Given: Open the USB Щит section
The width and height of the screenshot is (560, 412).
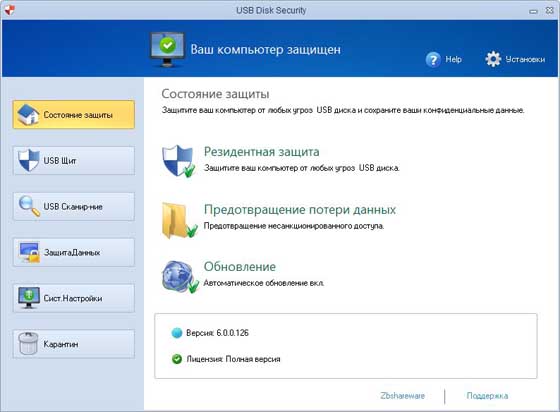Looking at the screenshot, I should pos(74,161).
